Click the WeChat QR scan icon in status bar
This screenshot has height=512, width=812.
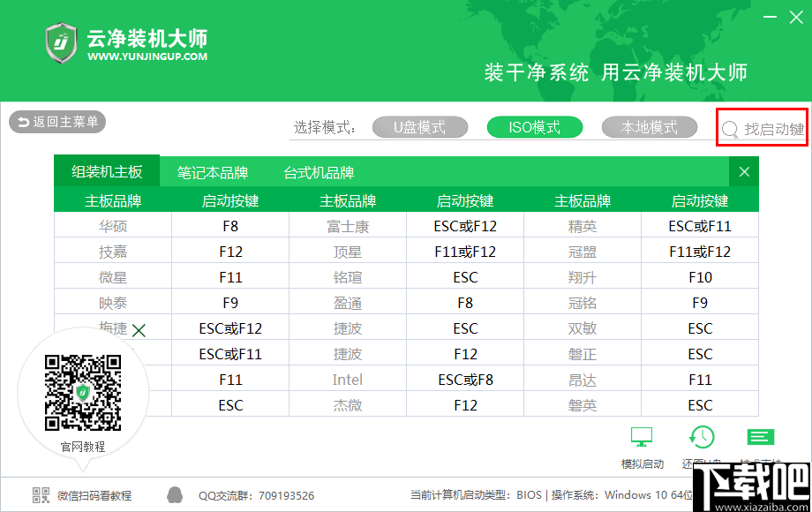coord(40,493)
